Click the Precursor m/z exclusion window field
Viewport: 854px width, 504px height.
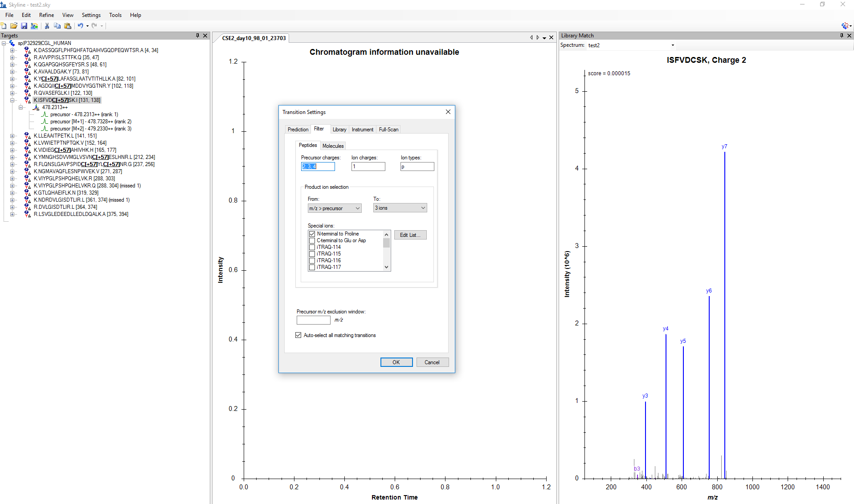(313, 320)
